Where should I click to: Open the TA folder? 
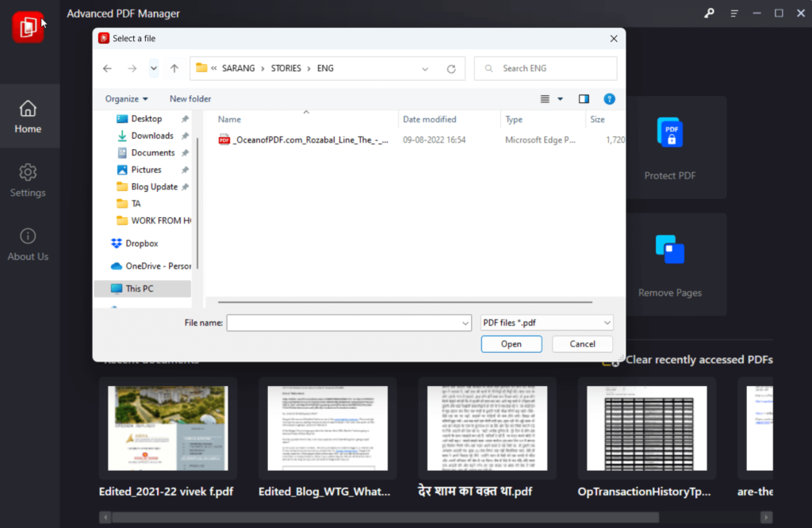136,204
